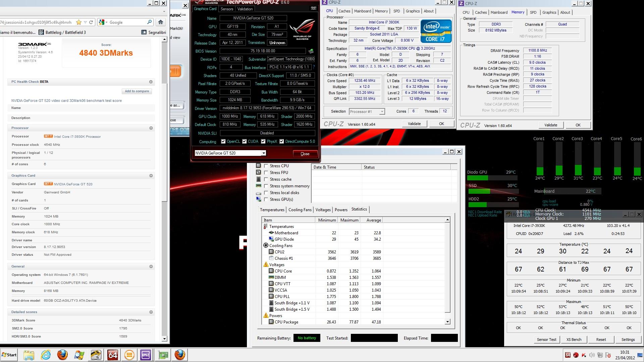Collapse the Graphics Card section in 3DMark
The image size is (644, 362).
pyautogui.click(x=151, y=176)
